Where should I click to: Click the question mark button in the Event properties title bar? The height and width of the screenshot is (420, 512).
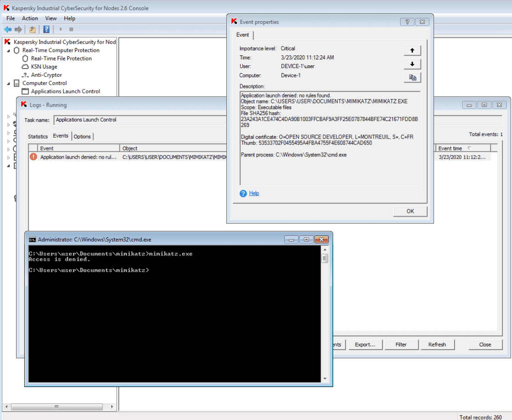[407, 22]
